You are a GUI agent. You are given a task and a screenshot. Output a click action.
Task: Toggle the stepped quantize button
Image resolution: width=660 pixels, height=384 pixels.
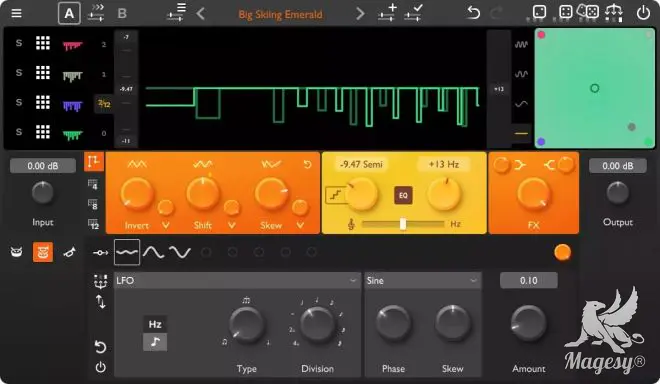pos(335,195)
